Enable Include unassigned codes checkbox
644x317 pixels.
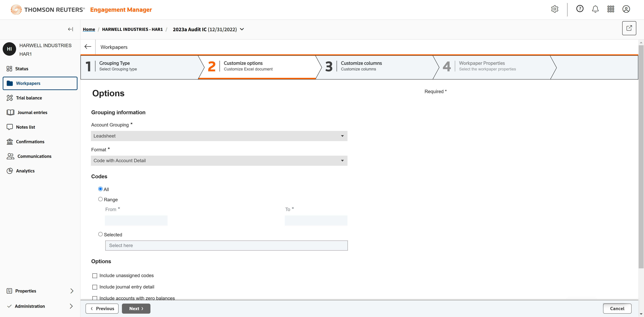point(95,276)
